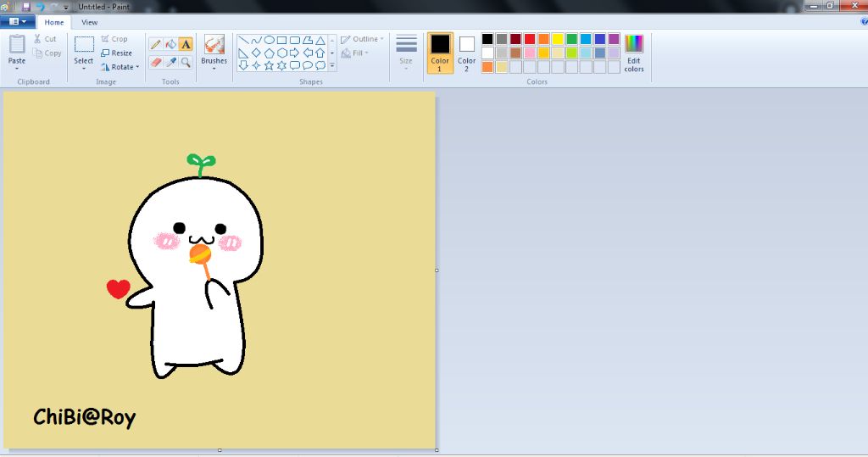The width and height of the screenshot is (868, 457).
Task: Pick the custom orange swatch in third row
Action: pos(487,67)
